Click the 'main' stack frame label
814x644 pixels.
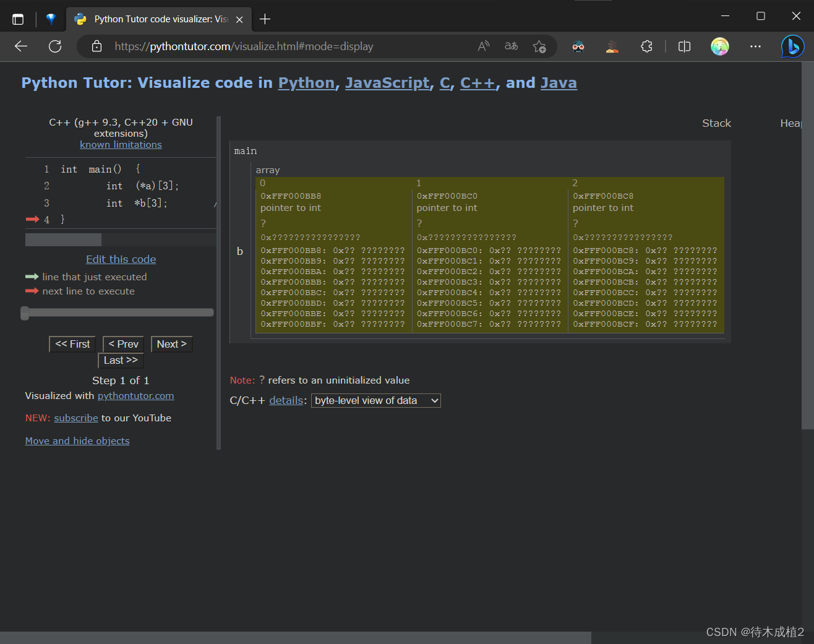[x=246, y=151]
